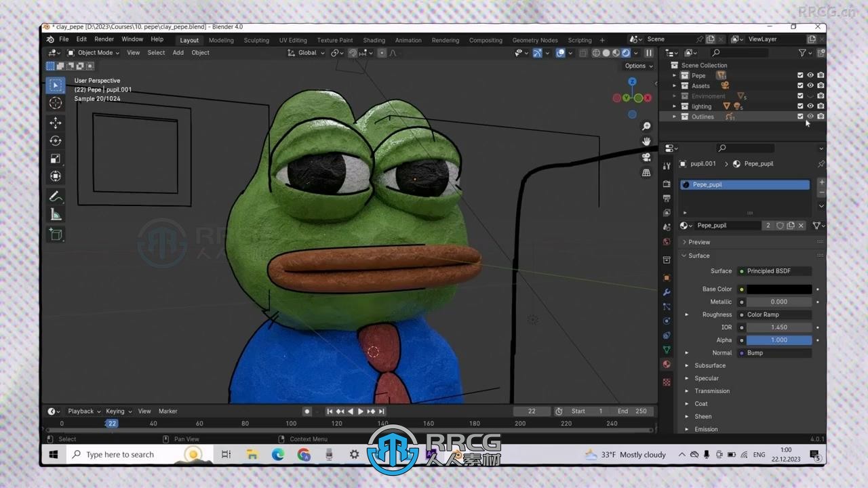Click the viewport zoom magnifier icon
The image size is (868, 488).
point(646,127)
